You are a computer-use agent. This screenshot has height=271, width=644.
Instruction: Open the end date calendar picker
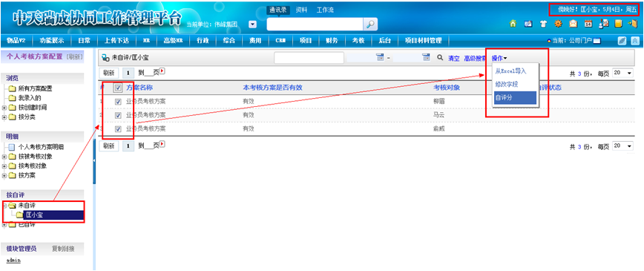426,58
